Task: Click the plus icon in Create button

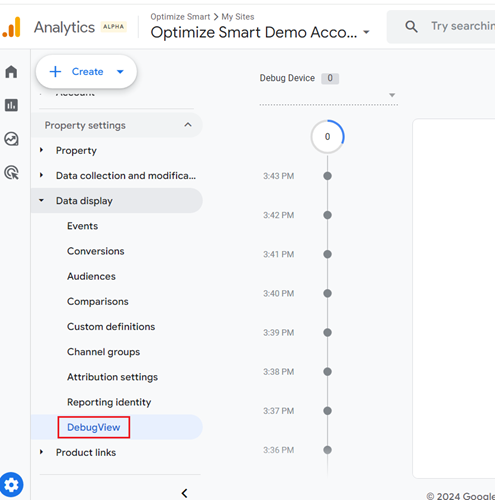Action: click(x=55, y=72)
